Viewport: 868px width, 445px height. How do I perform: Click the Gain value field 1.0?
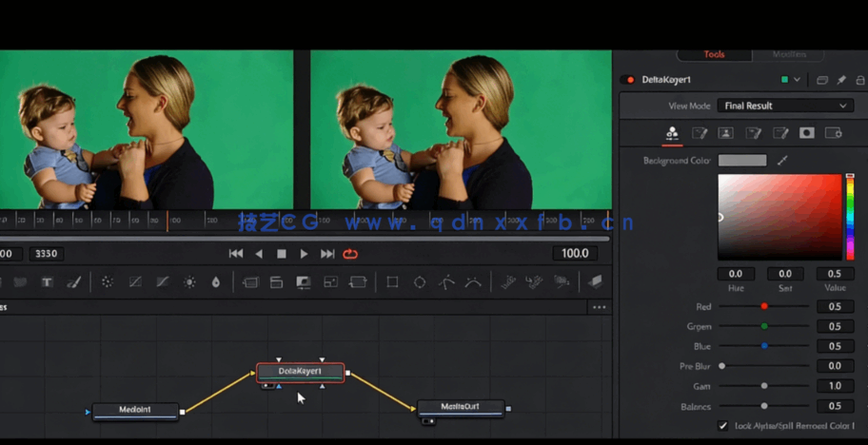(x=835, y=386)
